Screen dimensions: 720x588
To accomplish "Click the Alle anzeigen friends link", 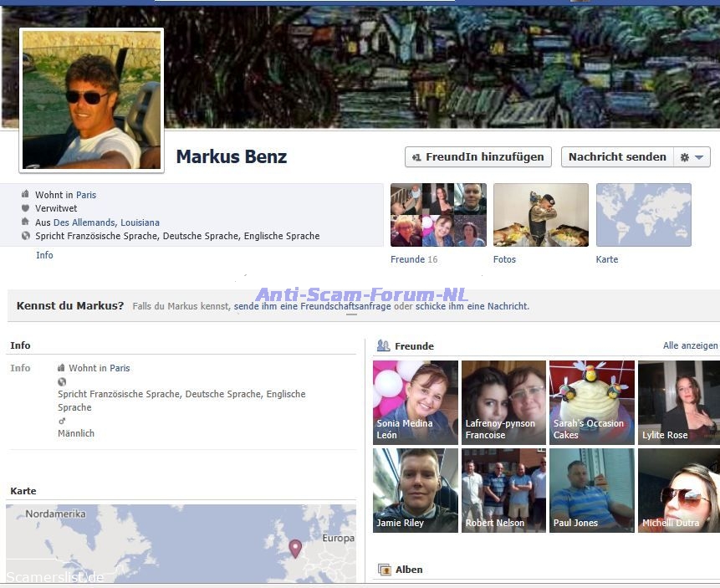I will (x=690, y=345).
